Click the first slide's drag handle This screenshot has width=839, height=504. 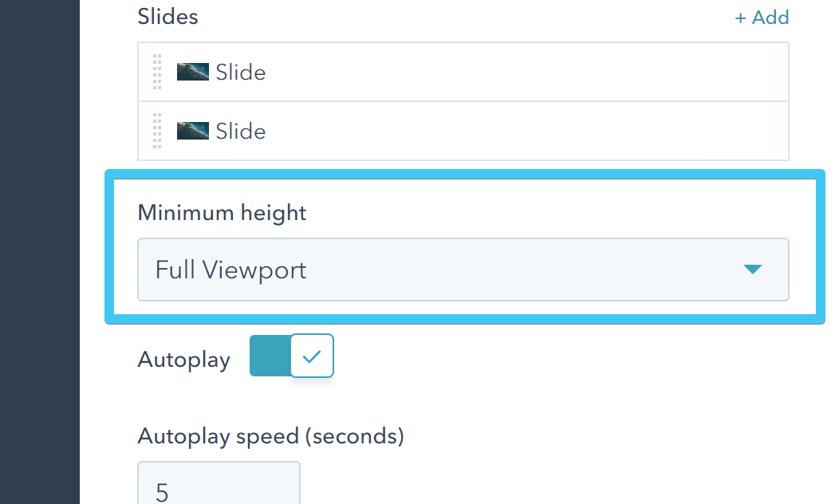coord(157,72)
